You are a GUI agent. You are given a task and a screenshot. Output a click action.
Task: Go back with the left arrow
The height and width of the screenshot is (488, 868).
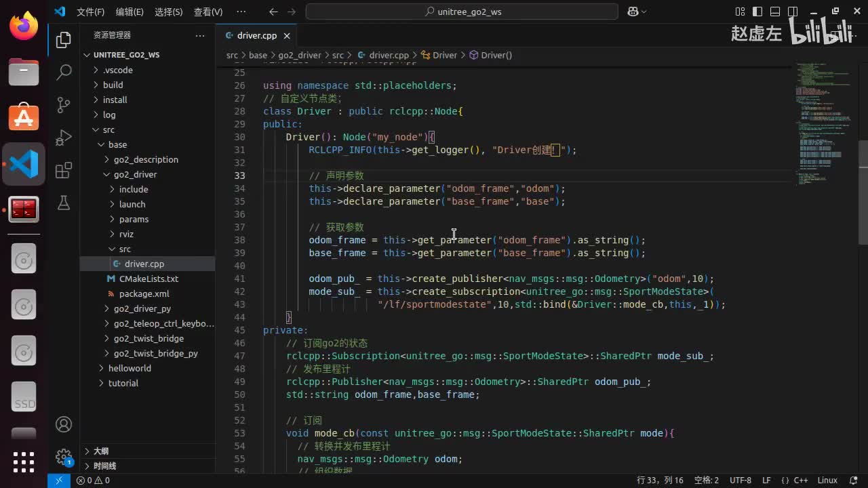[x=273, y=12]
